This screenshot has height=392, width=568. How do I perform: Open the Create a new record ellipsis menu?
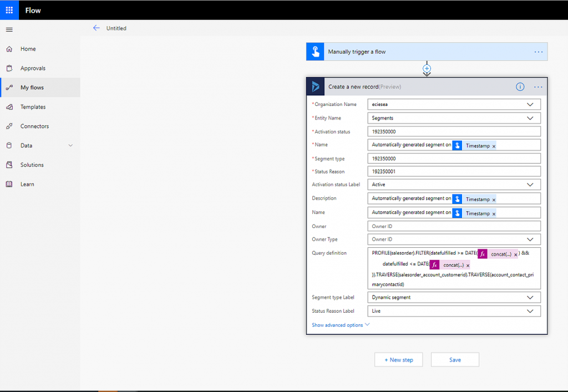click(x=538, y=87)
